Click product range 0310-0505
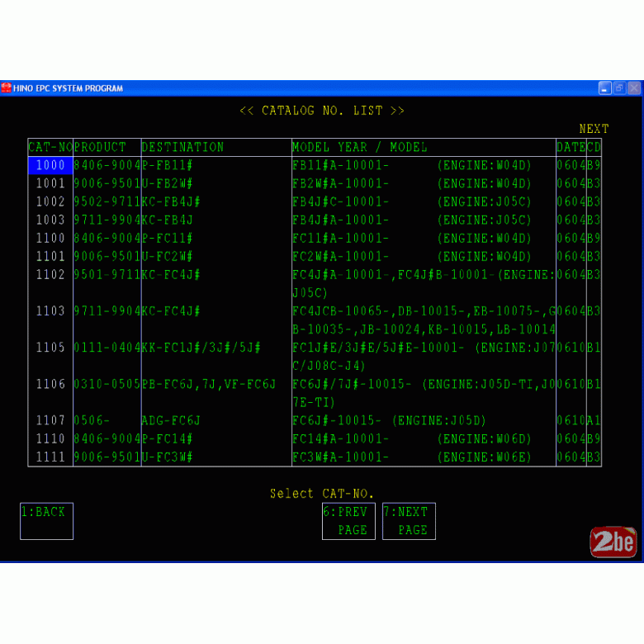This screenshot has width=644, height=644. click(107, 384)
